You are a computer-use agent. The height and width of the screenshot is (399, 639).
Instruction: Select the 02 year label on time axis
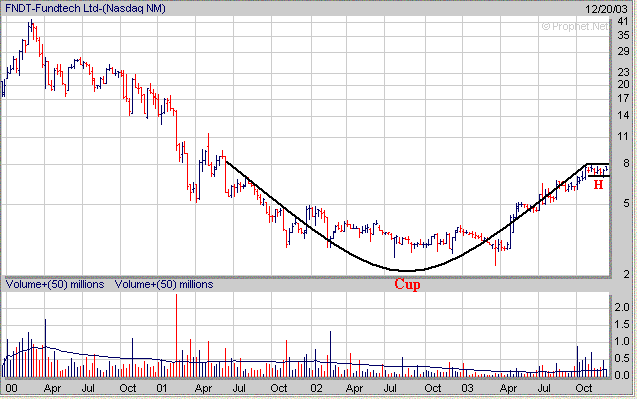(316, 388)
